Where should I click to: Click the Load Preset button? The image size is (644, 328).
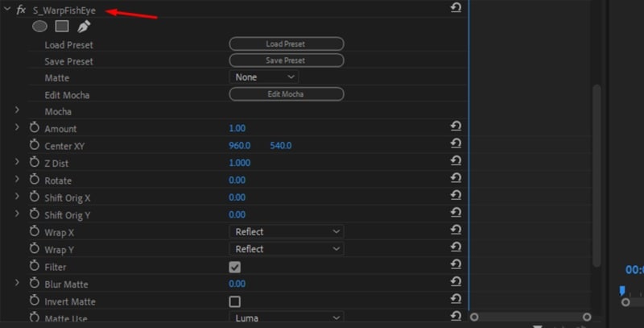(287, 44)
